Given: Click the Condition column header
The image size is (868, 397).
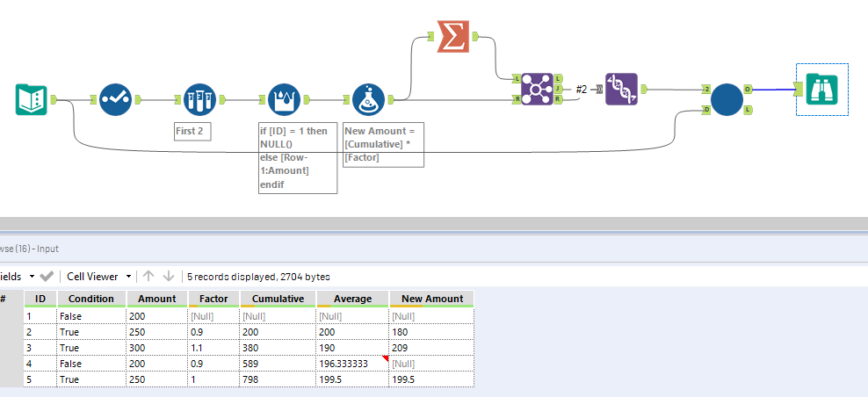Looking at the screenshot, I should tap(91, 299).
